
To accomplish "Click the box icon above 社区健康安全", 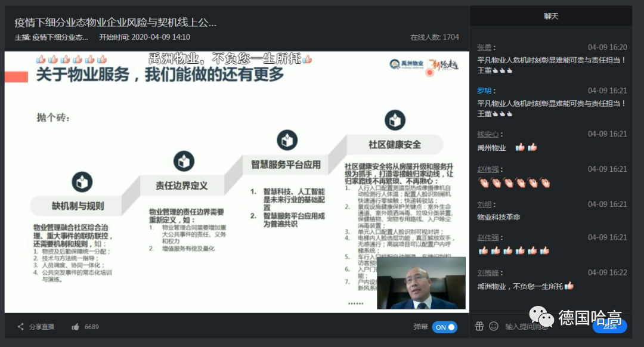I will 395,120.
